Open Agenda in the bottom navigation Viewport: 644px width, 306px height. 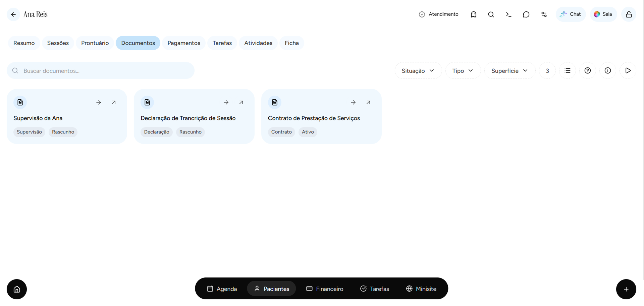click(222, 289)
